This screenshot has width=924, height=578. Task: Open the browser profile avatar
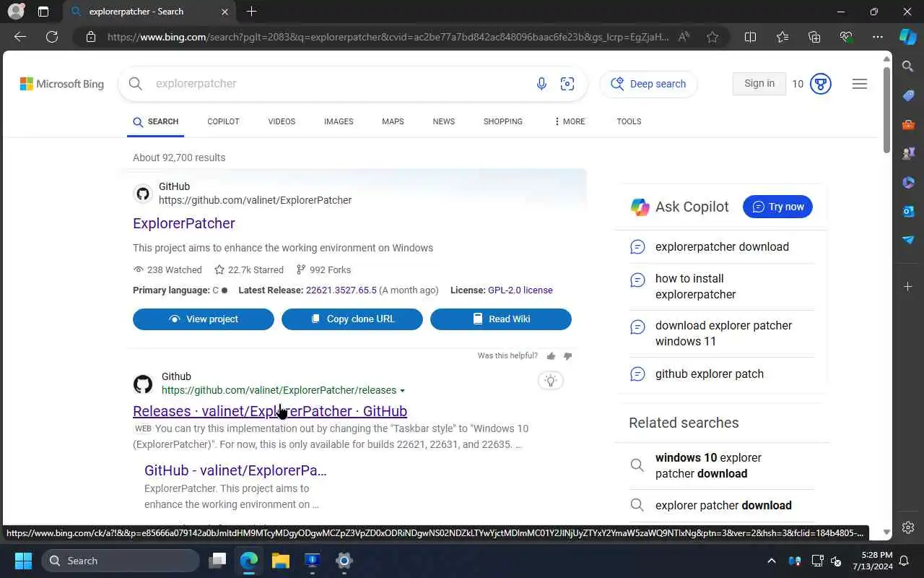click(15, 12)
